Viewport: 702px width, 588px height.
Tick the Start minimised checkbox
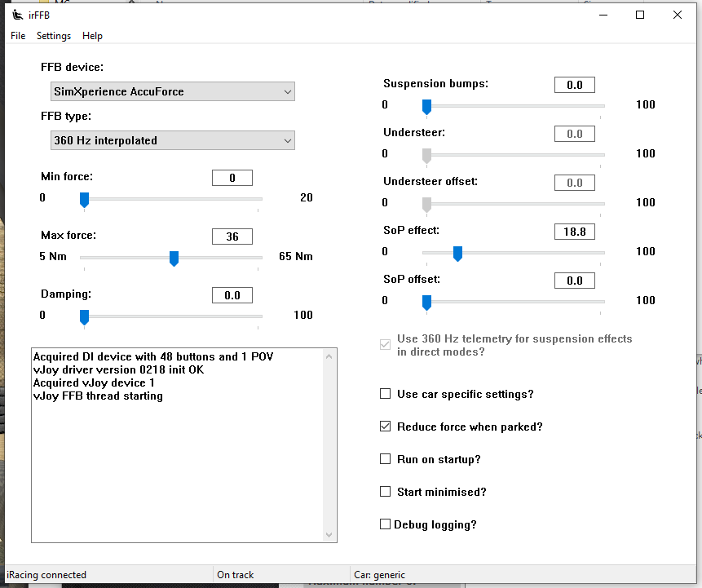(x=386, y=492)
